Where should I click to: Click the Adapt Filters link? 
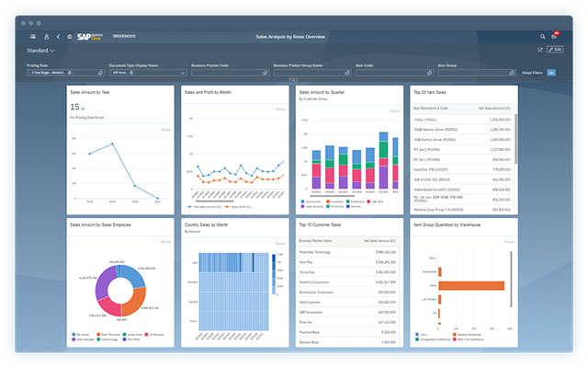(x=532, y=72)
